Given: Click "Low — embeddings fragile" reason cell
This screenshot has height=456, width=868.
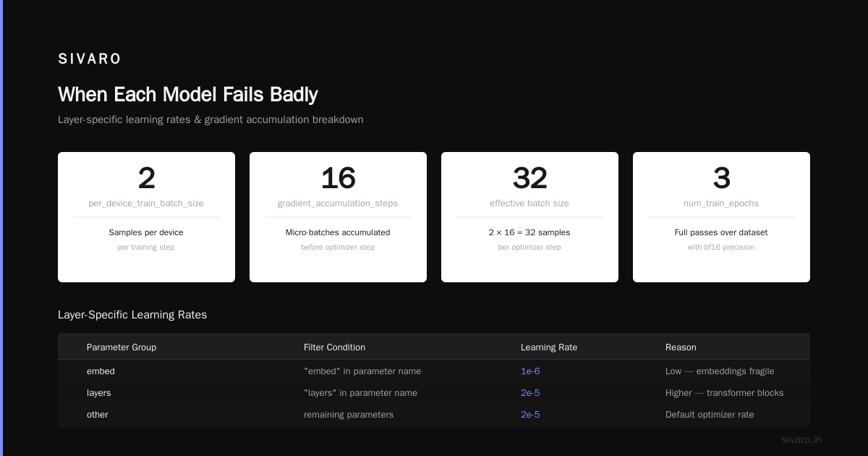Looking at the screenshot, I should [x=720, y=371].
